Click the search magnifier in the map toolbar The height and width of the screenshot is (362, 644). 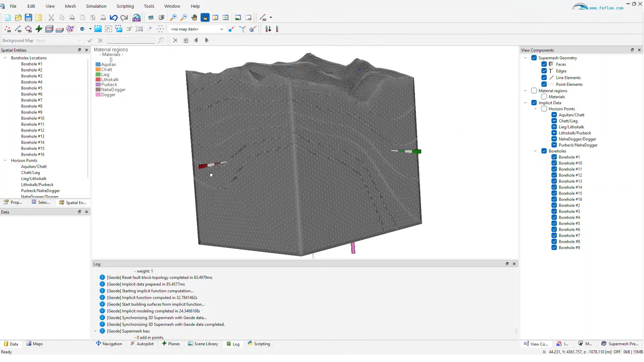161,40
